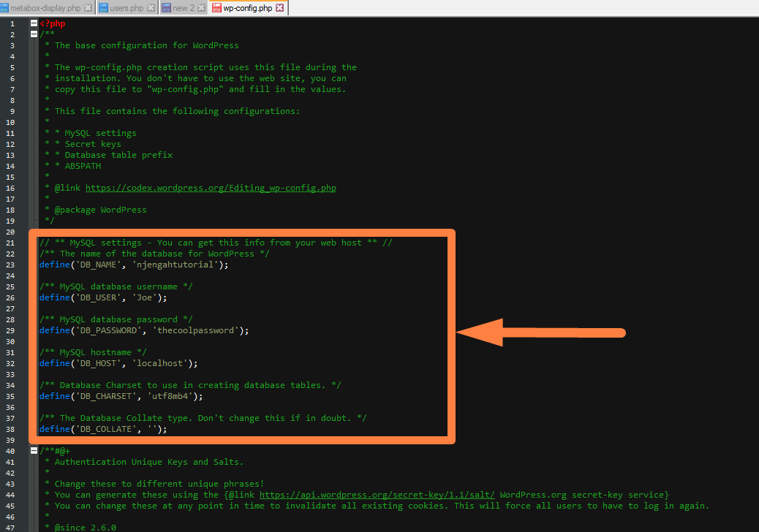Open the api.wordpress.org secret-key salt link
Screen dimensions: 759x532
[x=377, y=495]
